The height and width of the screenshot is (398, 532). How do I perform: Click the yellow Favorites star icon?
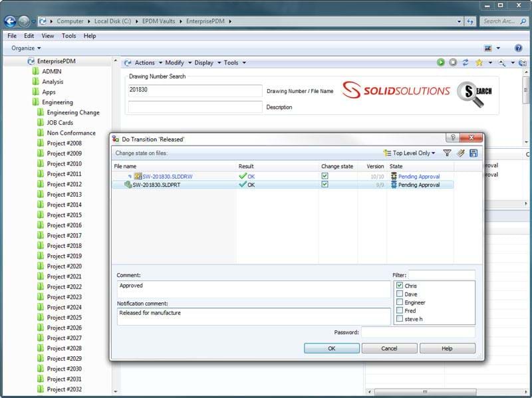tap(479, 62)
